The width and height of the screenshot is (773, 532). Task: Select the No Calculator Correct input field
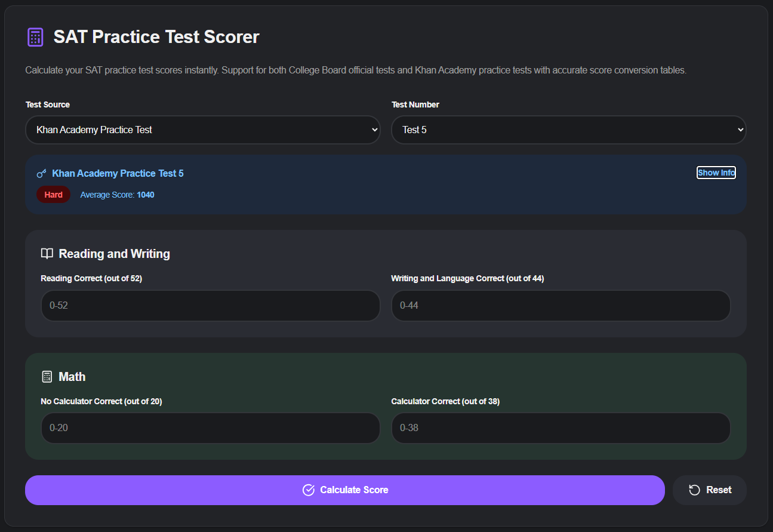click(210, 428)
